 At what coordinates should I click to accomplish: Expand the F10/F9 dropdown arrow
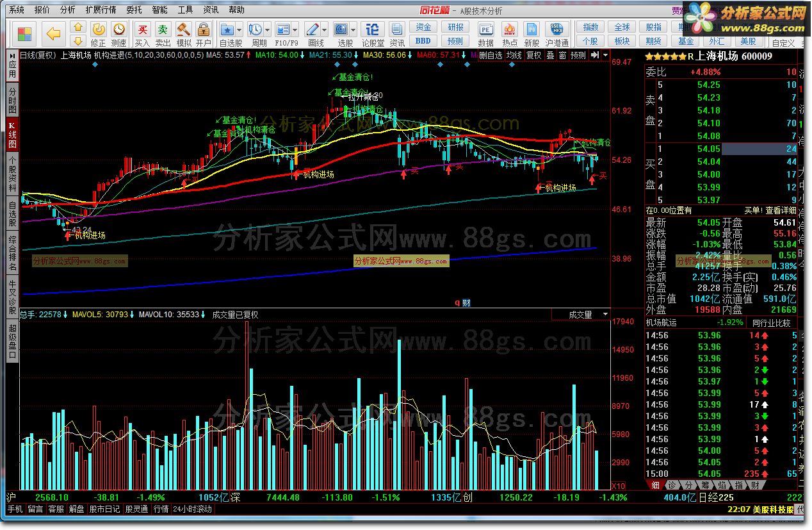[x=296, y=30]
